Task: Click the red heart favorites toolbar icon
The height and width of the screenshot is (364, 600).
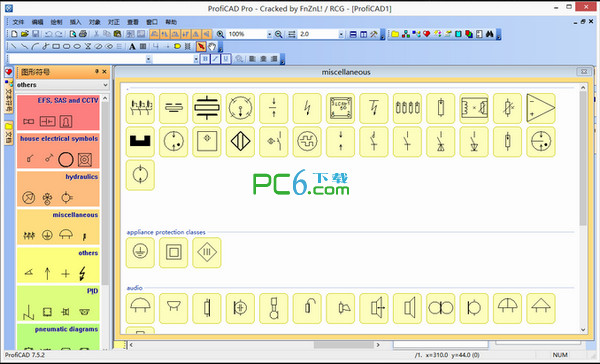Action: (426, 34)
